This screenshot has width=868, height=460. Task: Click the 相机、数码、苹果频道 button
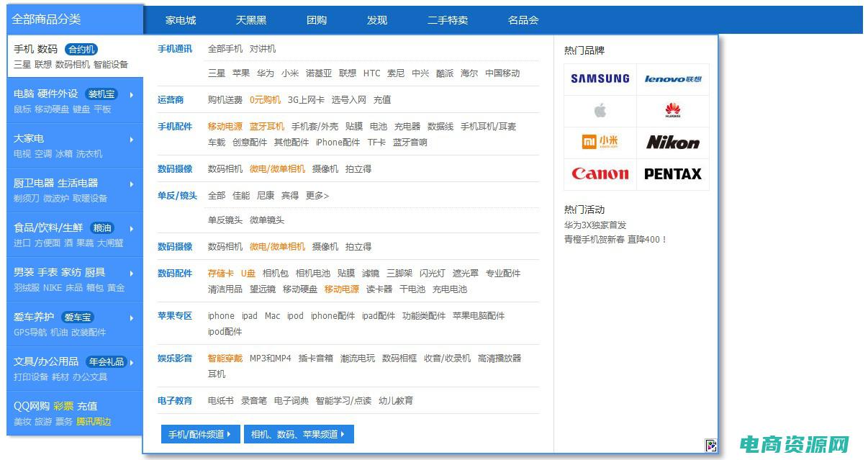tap(299, 434)
